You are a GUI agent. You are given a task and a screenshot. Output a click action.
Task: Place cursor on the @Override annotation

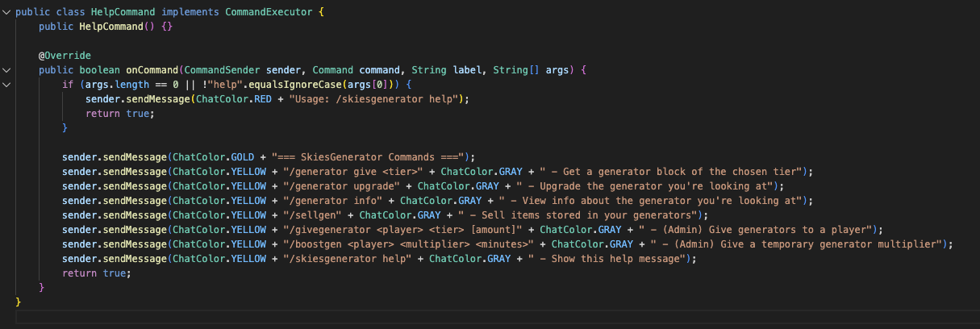pyautogui.click(x=65, y=56)
